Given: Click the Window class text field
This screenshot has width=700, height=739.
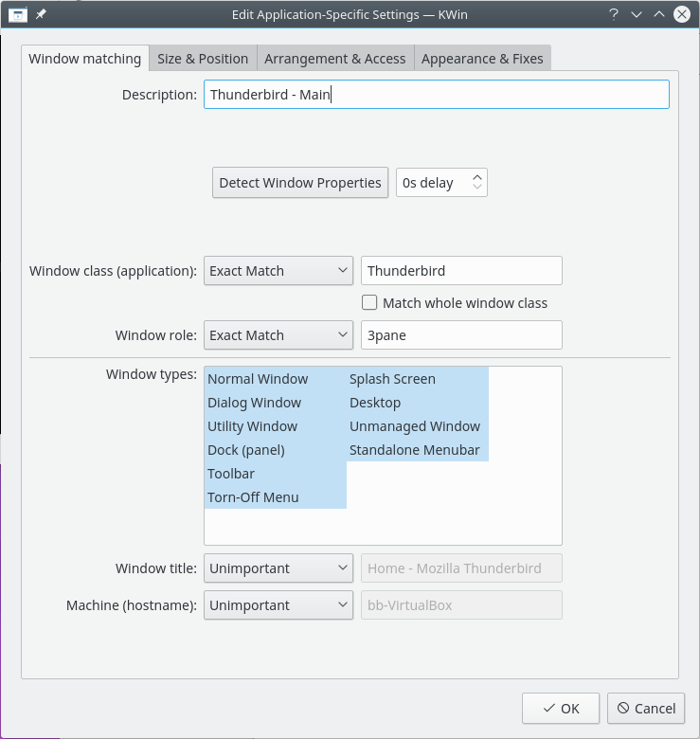Looking at the screenshot, I should (x=461, y=271).
